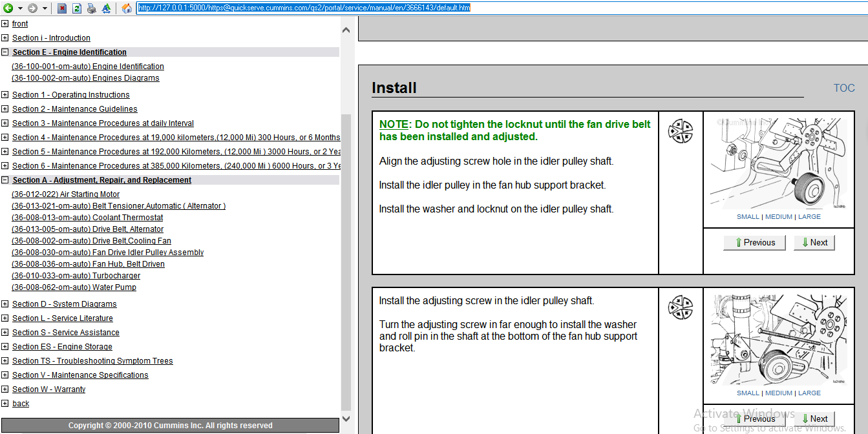Open Fan Hub, Belt Driven procedure
868x434 pixels.
point(88,264)
